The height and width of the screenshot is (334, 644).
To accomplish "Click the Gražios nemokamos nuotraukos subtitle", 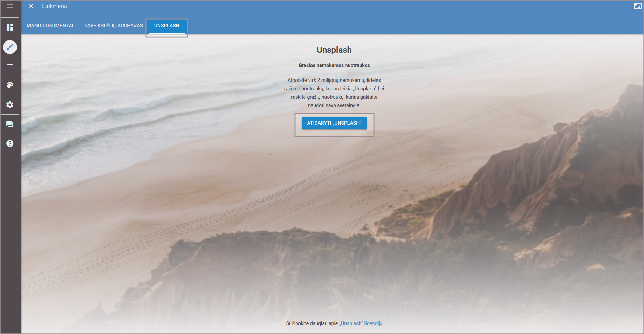I will pyautogui.click(x=334, y=65).
